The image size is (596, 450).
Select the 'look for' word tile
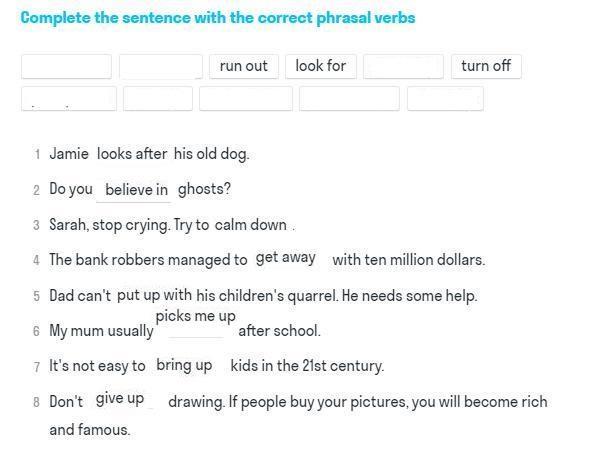(x=321, y=67)
